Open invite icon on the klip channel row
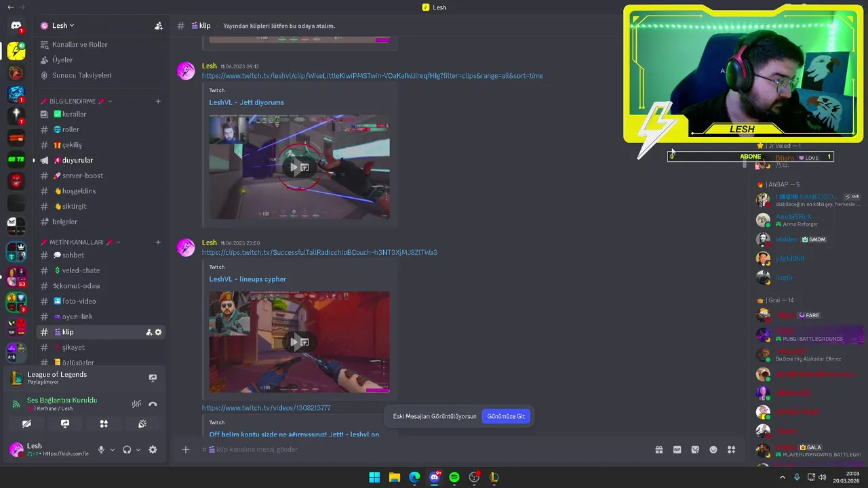 (x=149, y=332)
